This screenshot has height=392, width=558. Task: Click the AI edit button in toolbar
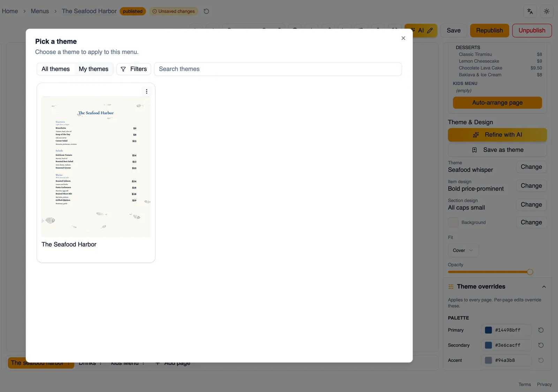[x=421, y=30]
